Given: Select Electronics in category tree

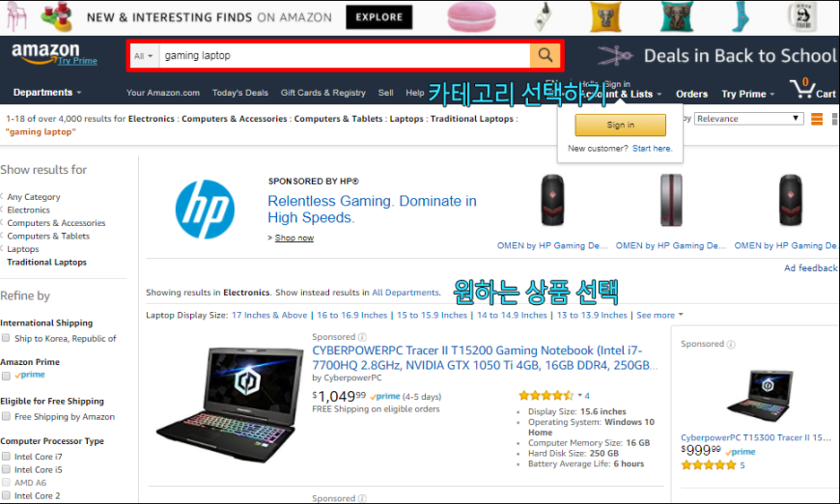Looking at the screenshot, I should point(28,210).
